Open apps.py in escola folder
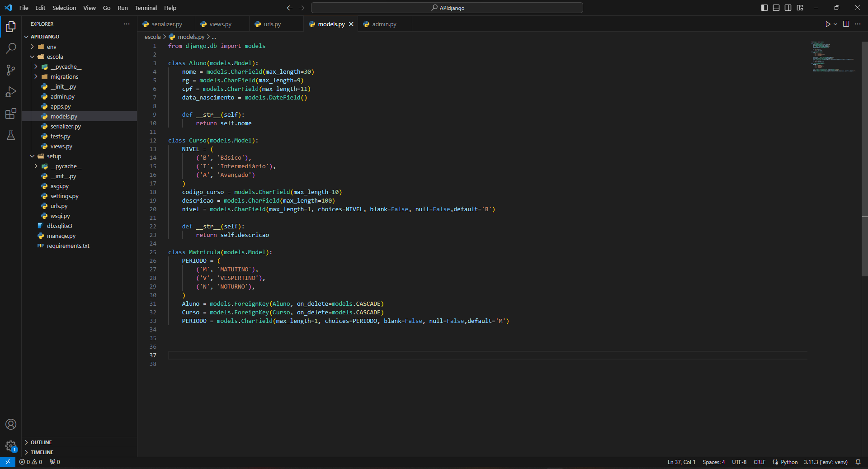This screenshot has height=469, width=868. (x=61, y=106)
